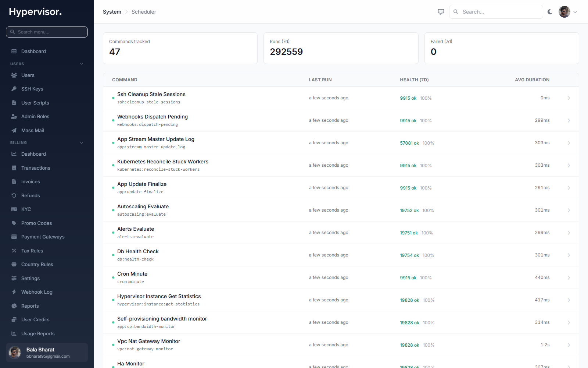Image resolution: width=588 pixels, height=368 pixels.
Task: Click the Users people icon
Action: click(14, 75)
